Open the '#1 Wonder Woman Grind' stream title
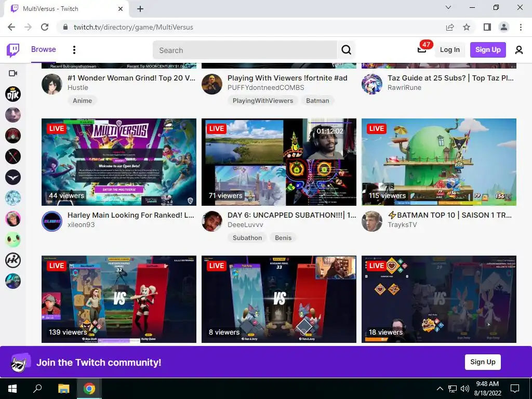 (131, 78)
